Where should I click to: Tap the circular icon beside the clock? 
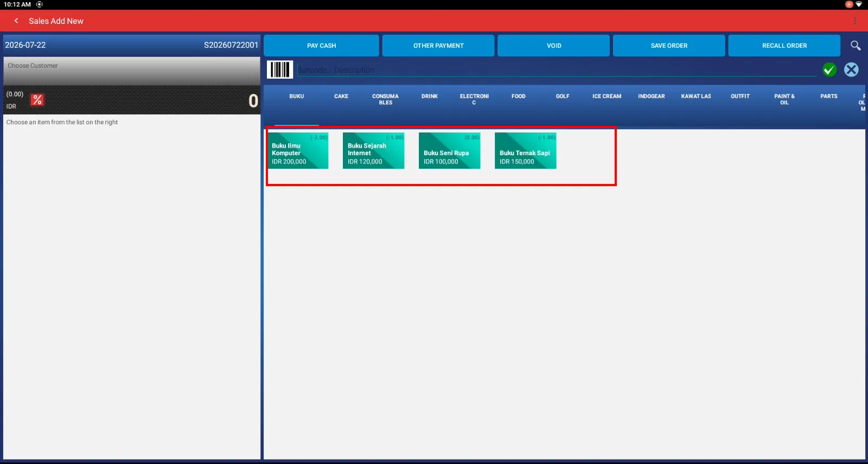coord(39,4)
